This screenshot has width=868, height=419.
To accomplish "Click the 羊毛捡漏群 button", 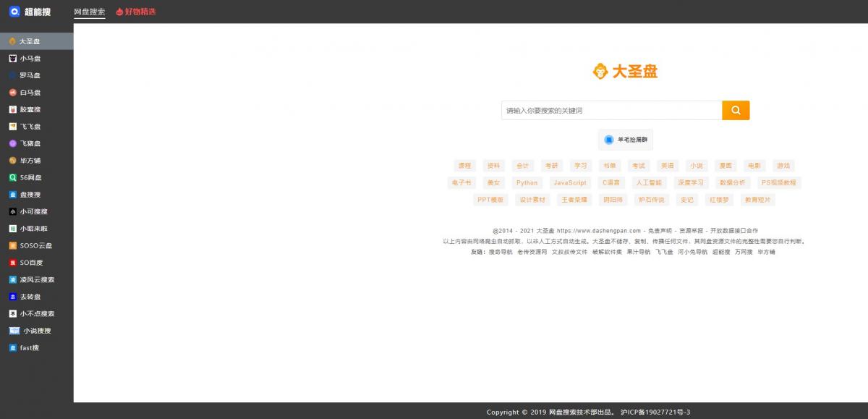I will pyautogui.click(x=626, y=140).
